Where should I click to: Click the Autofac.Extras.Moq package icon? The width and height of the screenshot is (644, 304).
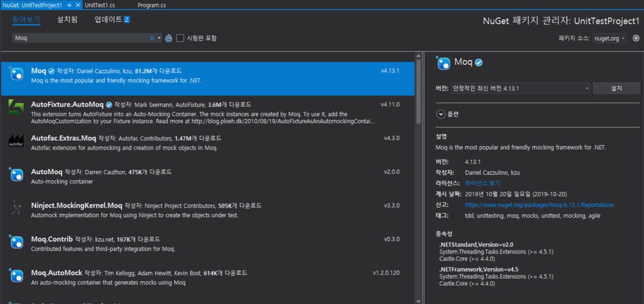click(16, 141)
